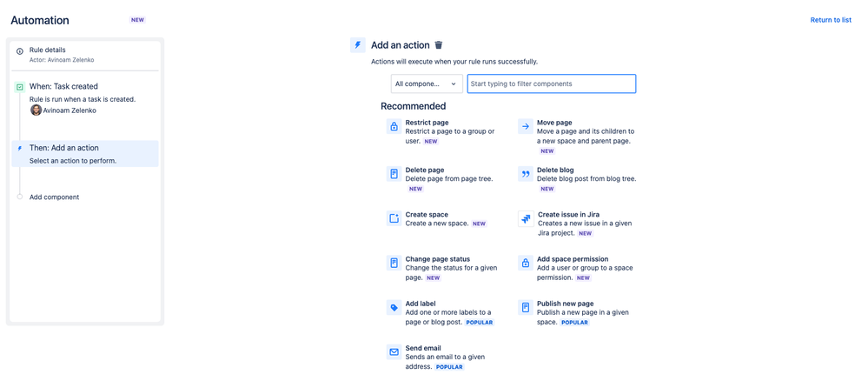Open the All components dropdown
The height and width of the screenshot is (381, 868).
click(427, 84)
